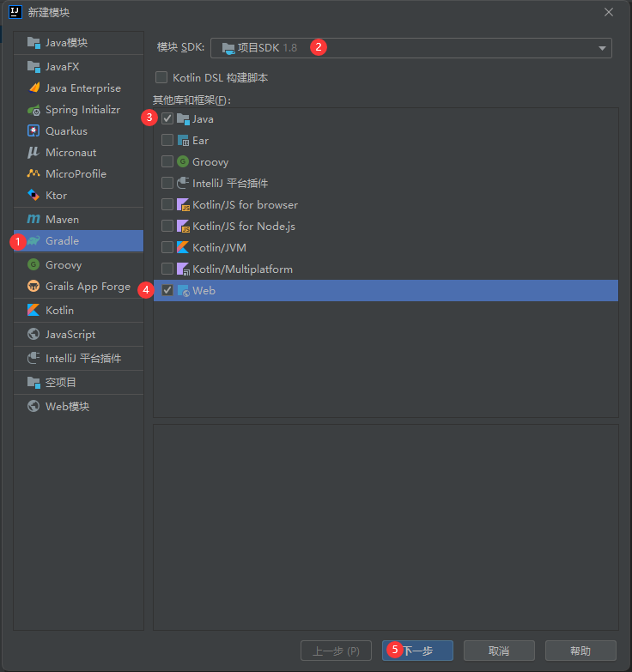Viewport: 632px width, 672px height.
Task: Check the Kotlin/Multiplatform checkbox
Action: pyautogui.click(x=167, y=269)
